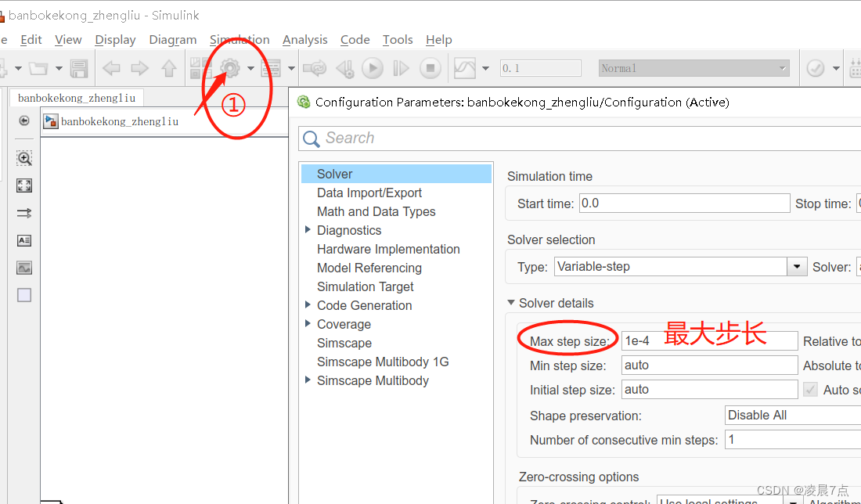861x504 pixels.
Task: Open the View menu
Action: pyautogui.click(x=68, y=40)
